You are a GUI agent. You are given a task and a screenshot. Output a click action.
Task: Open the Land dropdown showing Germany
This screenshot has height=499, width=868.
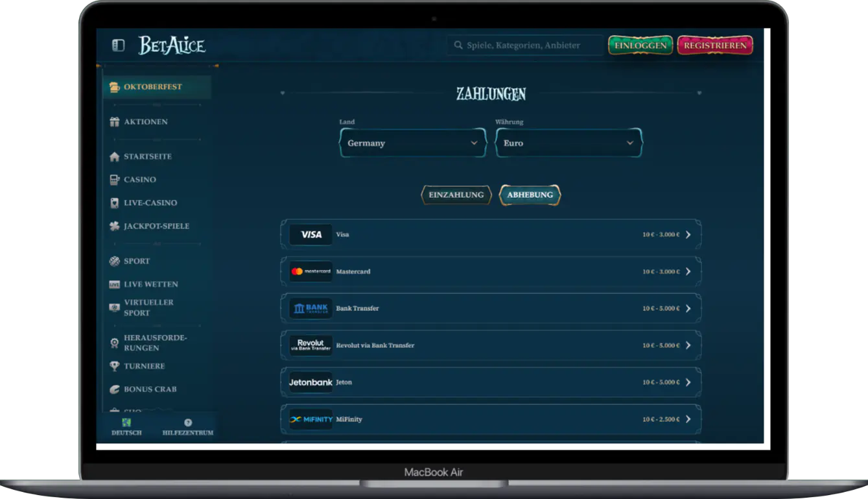[x=413, y=143]
